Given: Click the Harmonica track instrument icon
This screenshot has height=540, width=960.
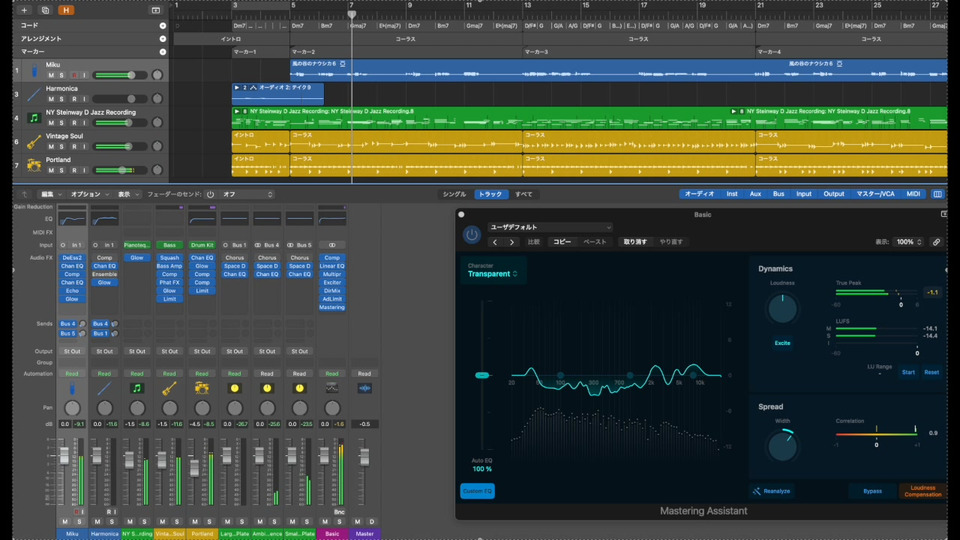Looking at the screenshot, I should pos(34,94).
